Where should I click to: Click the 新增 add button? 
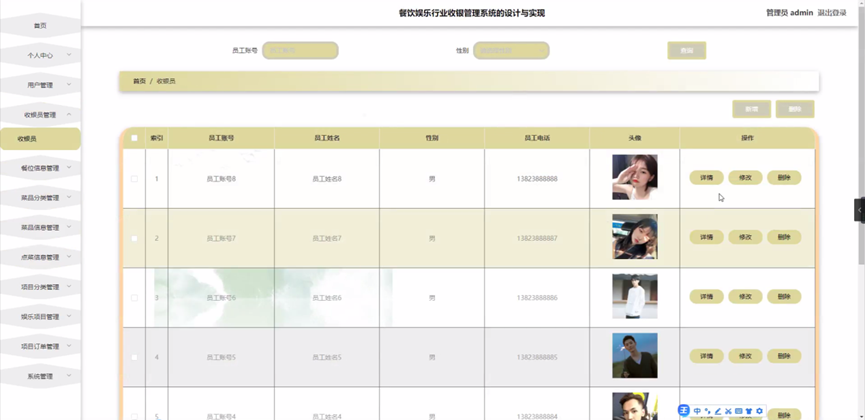(x=751, y=109)
